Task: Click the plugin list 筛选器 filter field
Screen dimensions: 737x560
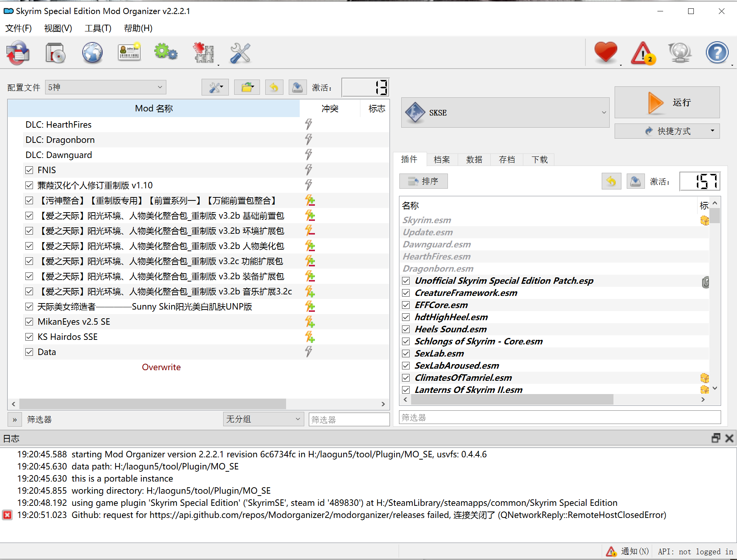Action: (x=559, y=418)
